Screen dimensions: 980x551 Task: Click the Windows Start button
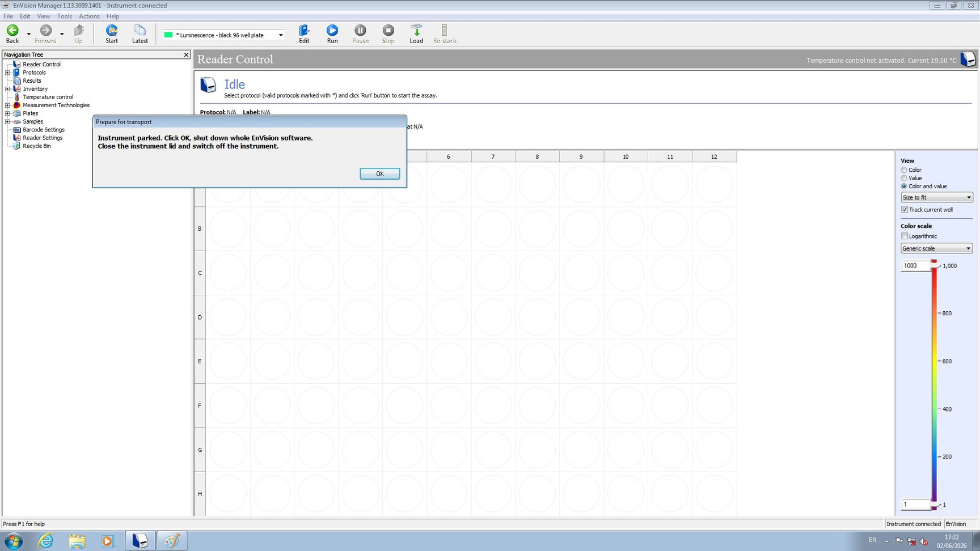[x=13, y=541]
